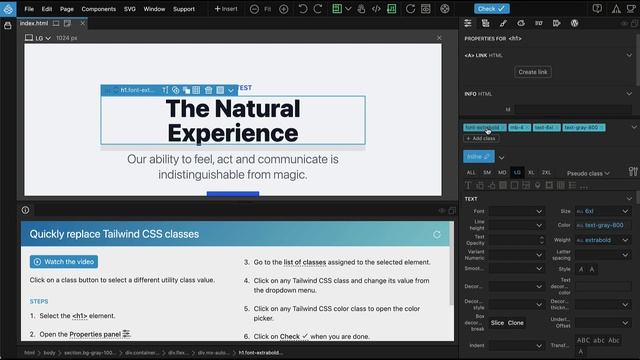Open the Page menu
The image size is (640, 360).
tap(67, 9)
